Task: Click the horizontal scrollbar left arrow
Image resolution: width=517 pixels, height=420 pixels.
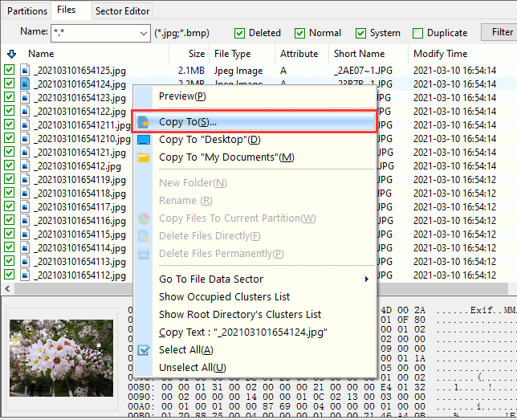Action: coord(7,288)
